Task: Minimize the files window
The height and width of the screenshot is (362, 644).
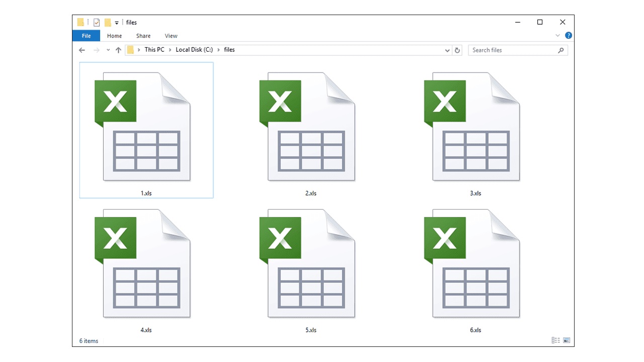Action: pos(517,22)
